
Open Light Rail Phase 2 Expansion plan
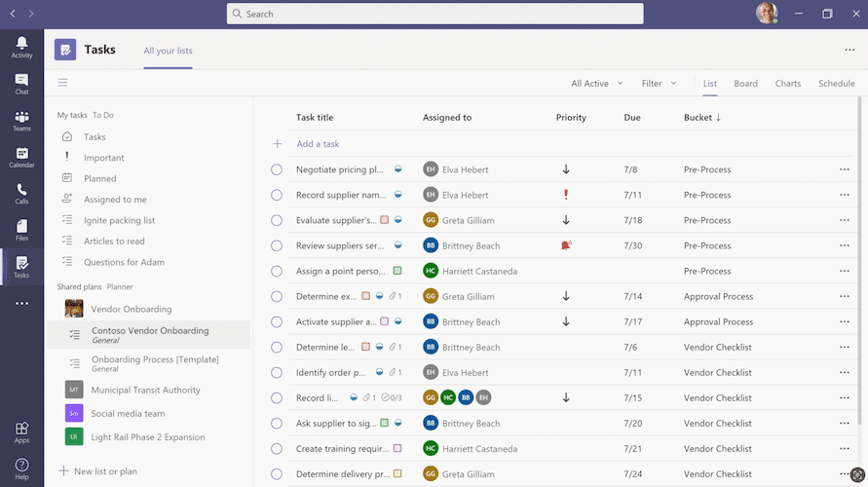[148, 436]
